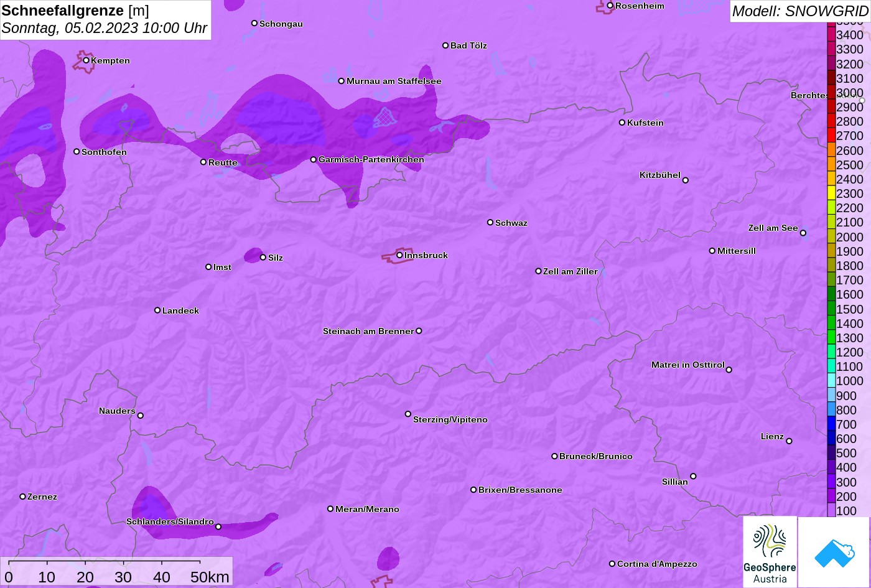Click the '900' legend value
The height and width of the screenshot is (588, 871).
(x=847, y=396)
